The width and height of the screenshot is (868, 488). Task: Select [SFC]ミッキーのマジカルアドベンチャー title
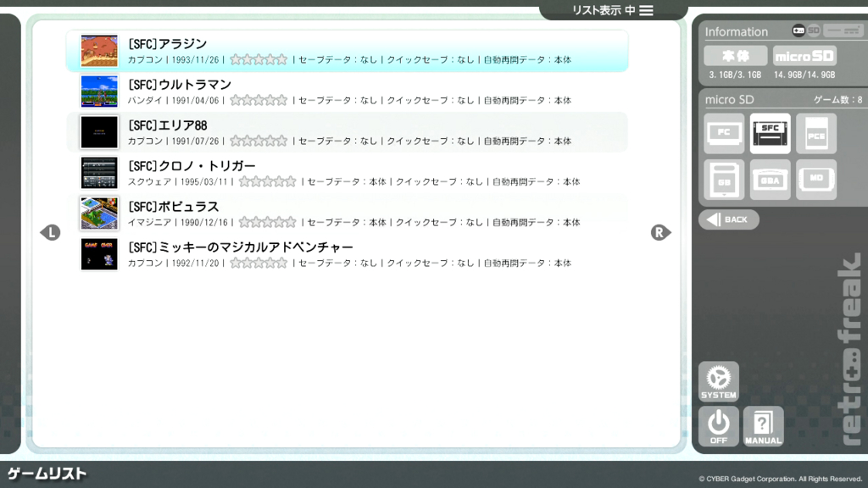(x=240, y=247)
